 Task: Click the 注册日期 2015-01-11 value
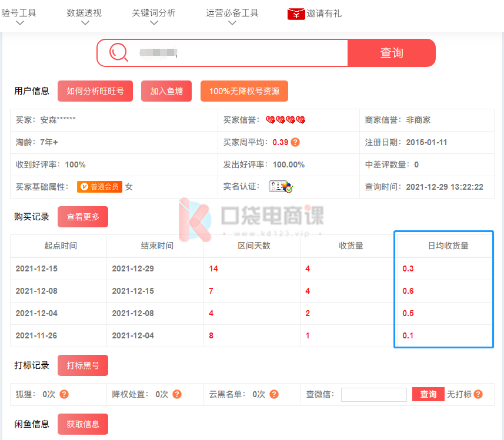point(426,142)
